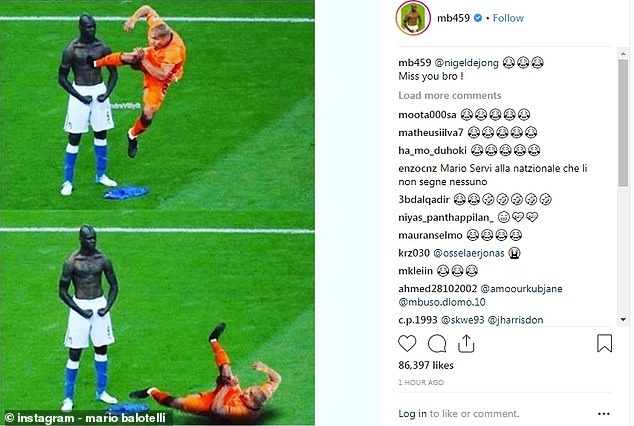Follow the mb459 account
The width and height of the screenshot is (634, 426).
tap(508, 18)
